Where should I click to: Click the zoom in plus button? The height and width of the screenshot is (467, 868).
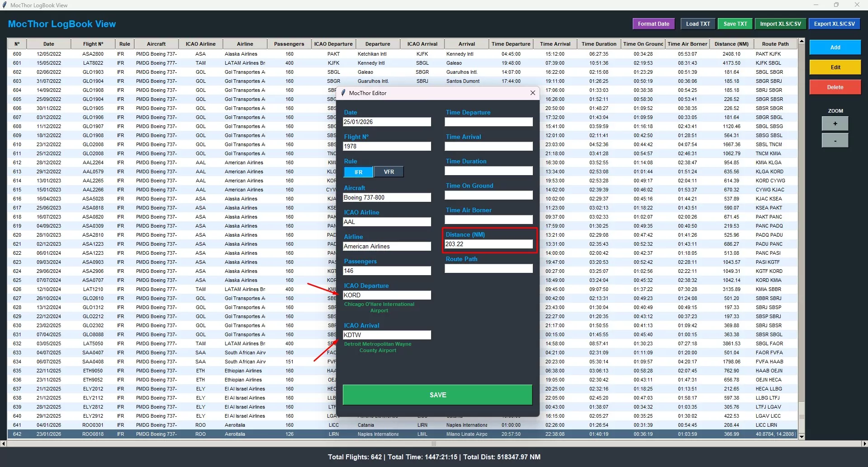pos(835,124)
